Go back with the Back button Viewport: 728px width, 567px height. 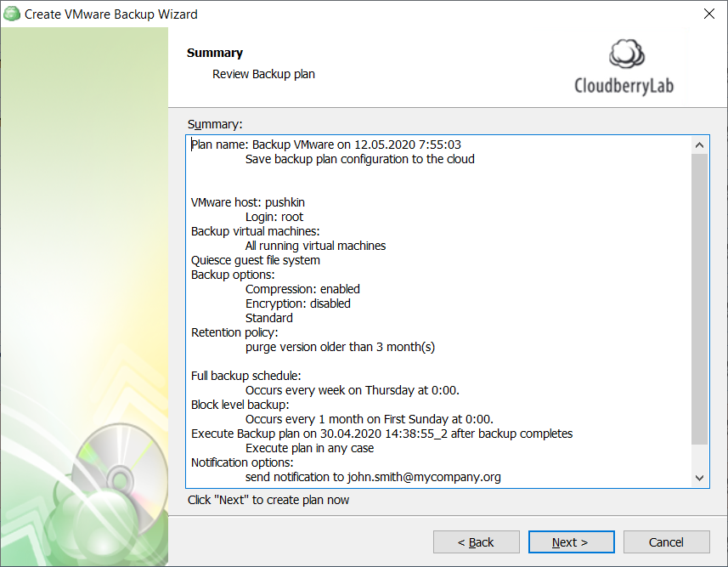(476, 541)
